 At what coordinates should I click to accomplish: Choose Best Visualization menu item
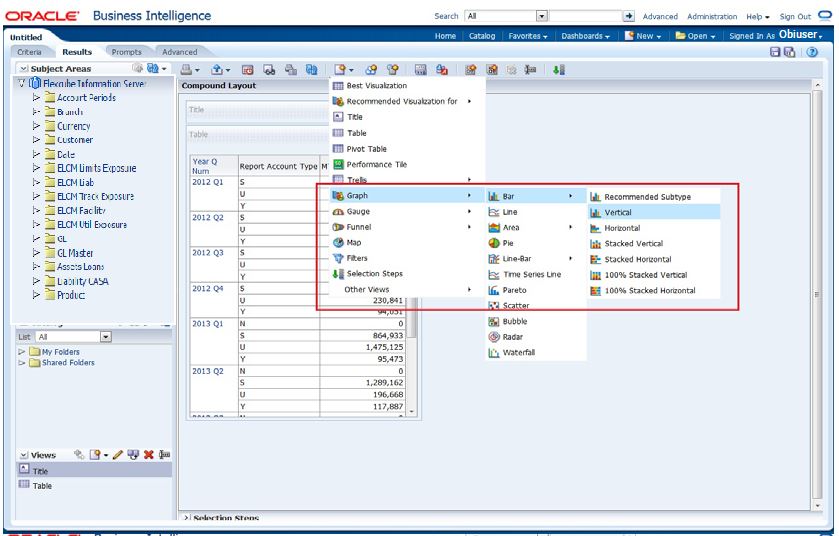[407, 86]
